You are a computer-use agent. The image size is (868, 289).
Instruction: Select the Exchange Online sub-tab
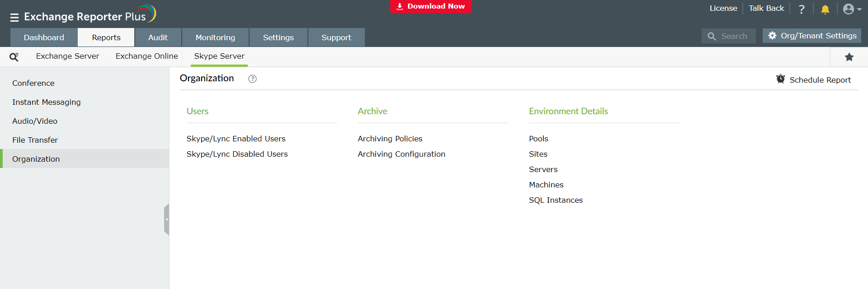tap(146, 56)
